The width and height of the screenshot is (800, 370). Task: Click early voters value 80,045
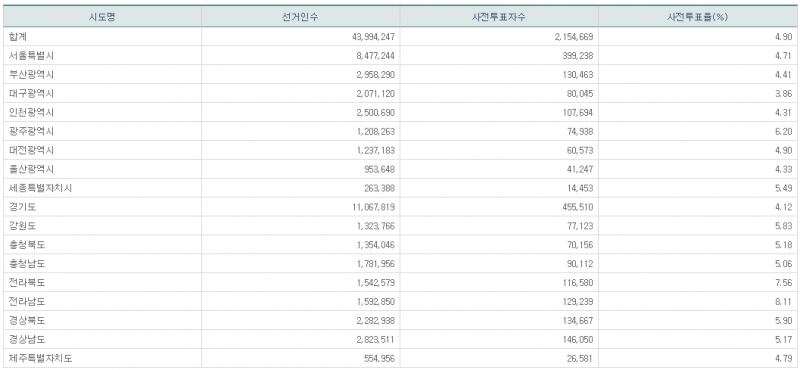[x=580, y=93]
